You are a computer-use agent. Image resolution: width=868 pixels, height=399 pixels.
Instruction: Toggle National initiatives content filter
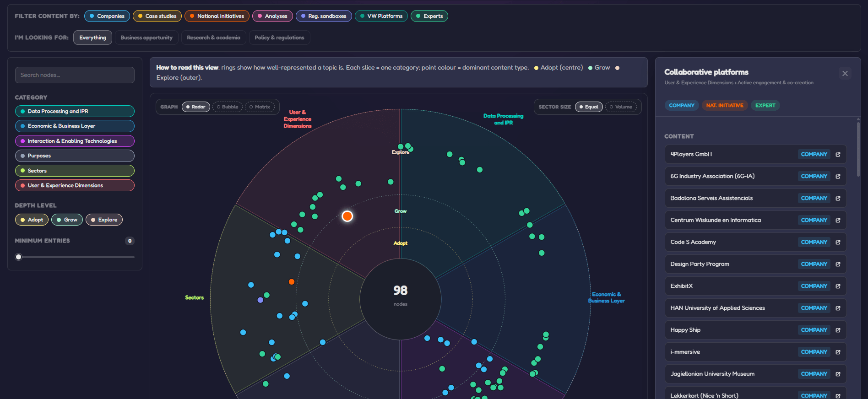point(217,16)
